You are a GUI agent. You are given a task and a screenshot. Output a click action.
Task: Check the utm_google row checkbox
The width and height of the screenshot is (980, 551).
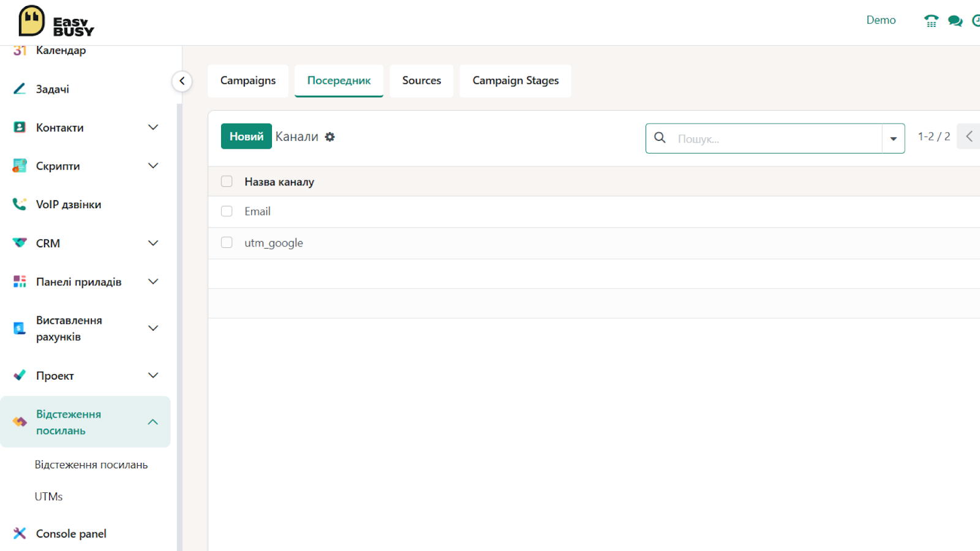click(227, 242)
